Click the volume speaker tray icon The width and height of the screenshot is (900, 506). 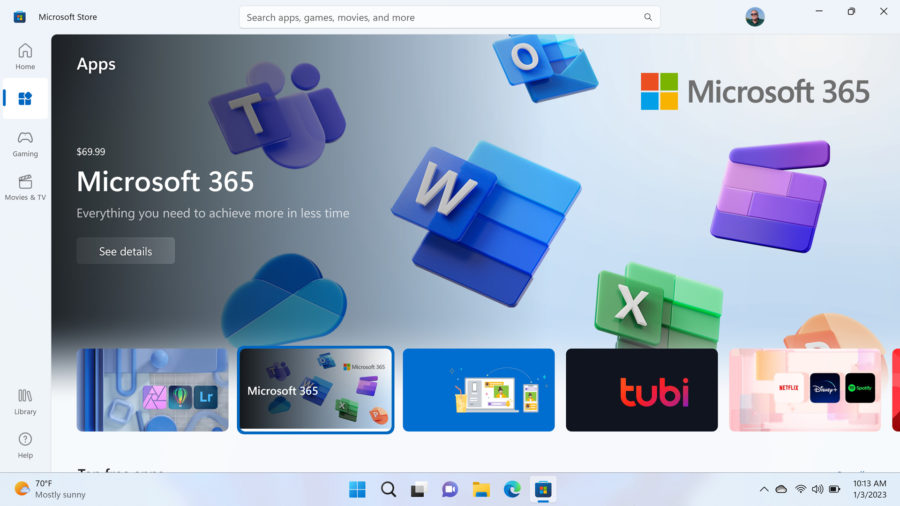(x=817, y=489)
